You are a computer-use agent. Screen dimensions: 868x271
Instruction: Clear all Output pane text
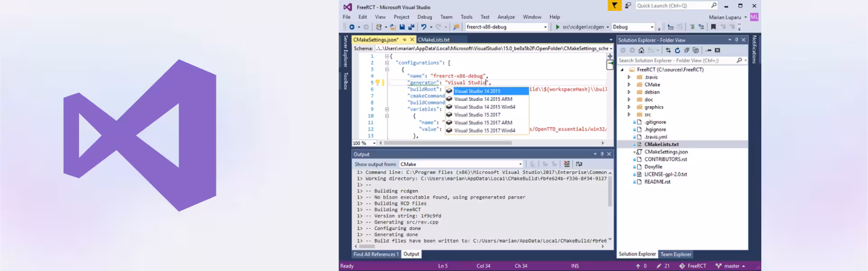coord(566,164)
